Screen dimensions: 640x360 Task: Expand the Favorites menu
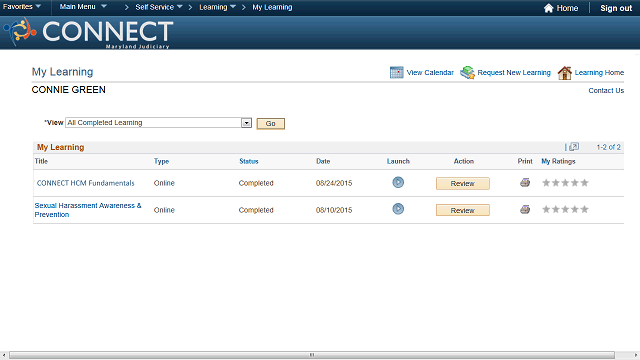click(22, 7)
